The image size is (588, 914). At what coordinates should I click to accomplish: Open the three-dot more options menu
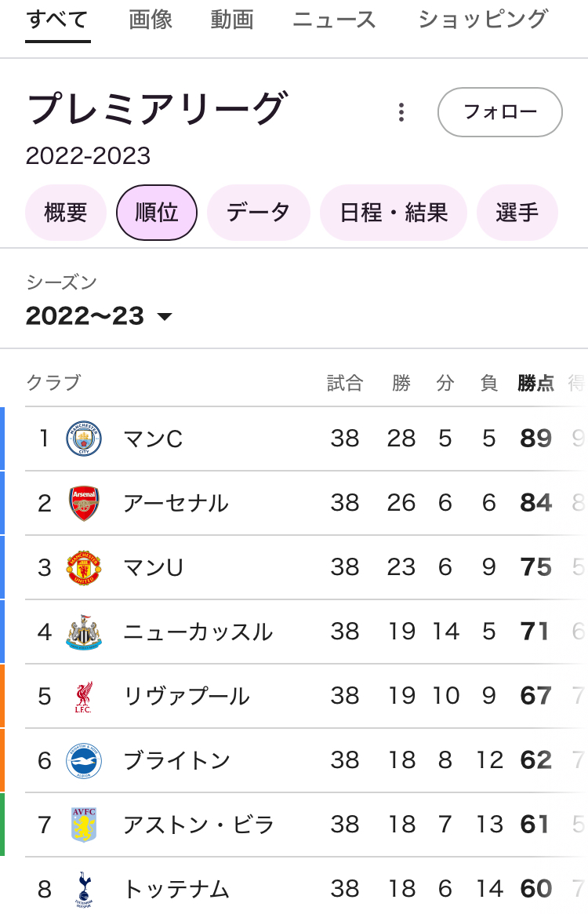(401, 112)
